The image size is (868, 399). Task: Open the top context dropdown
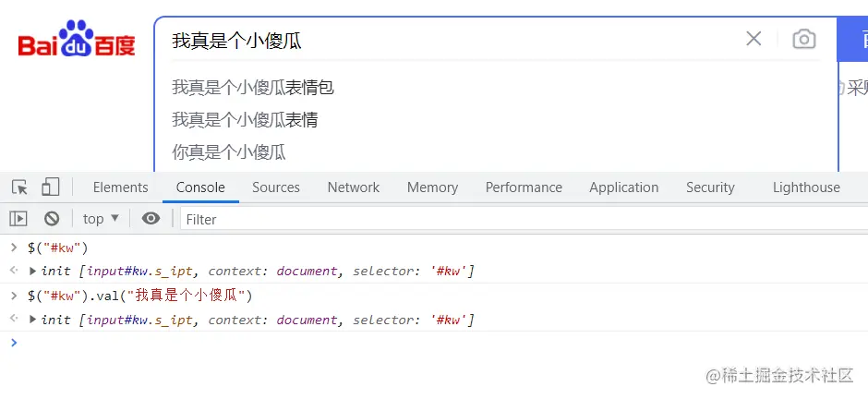click(101, 219)
